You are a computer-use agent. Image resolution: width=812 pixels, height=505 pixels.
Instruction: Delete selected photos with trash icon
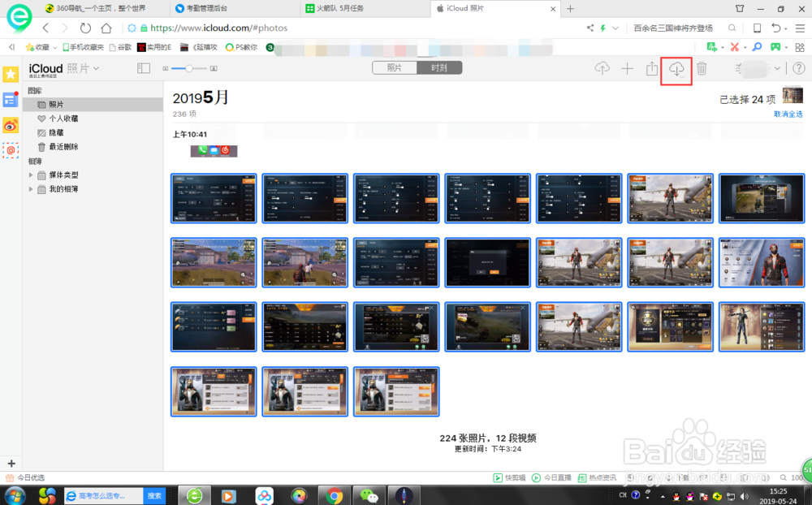click(702, 68)
